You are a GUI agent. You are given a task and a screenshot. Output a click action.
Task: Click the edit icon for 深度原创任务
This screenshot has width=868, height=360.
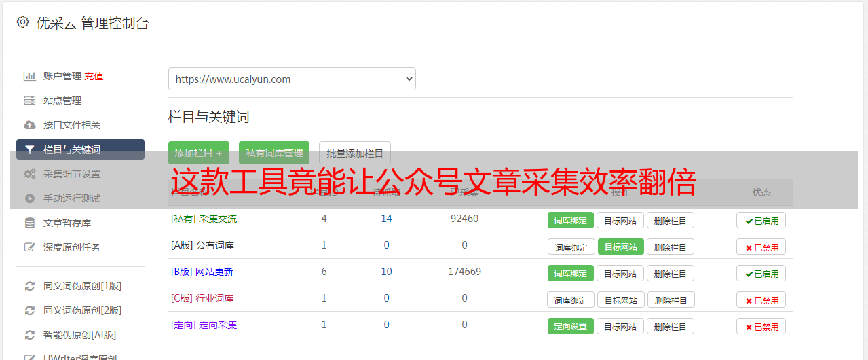click(29, 247)
